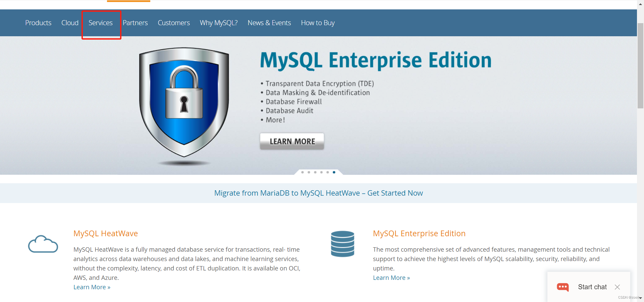Click the Database Audit bullet text
This screenshot has height=302, width=644.
click(x=289, y=111)
